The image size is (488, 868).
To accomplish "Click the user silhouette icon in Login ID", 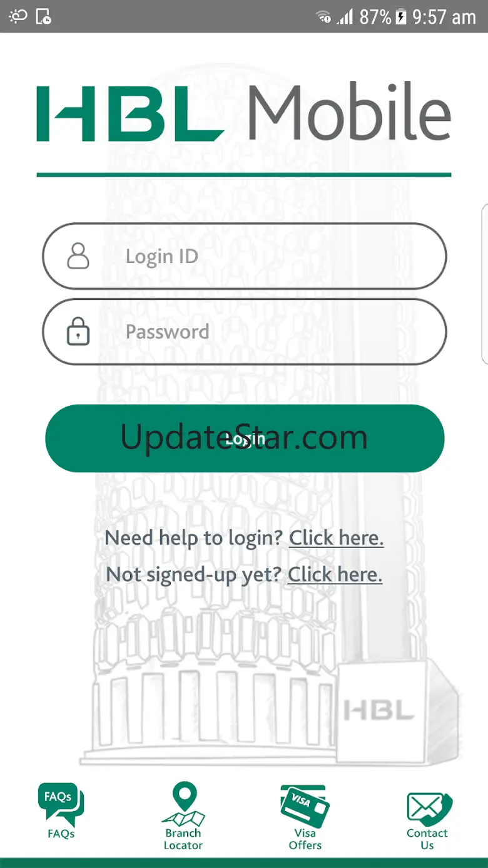I will pyautogui.click(x=78, y=256).
